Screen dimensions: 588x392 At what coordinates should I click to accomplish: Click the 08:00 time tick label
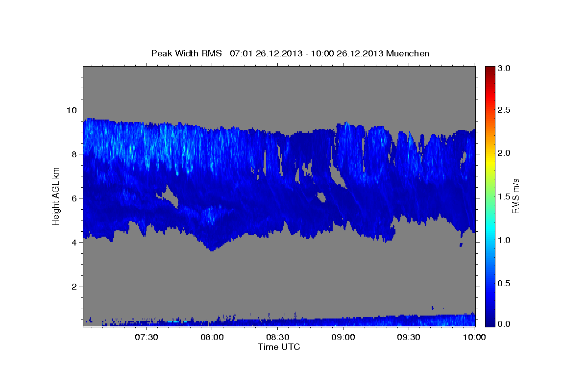click(x=212, y=338)
